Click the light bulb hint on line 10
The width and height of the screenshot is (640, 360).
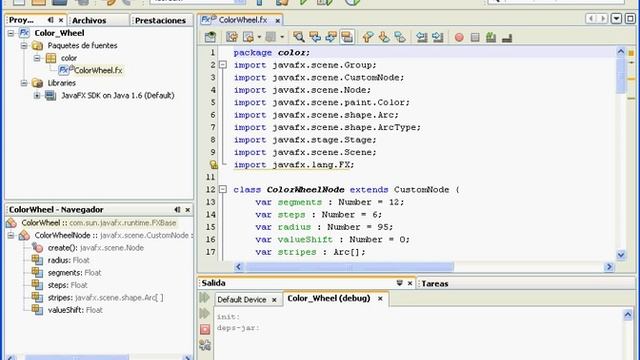click(x=213, y=164)
